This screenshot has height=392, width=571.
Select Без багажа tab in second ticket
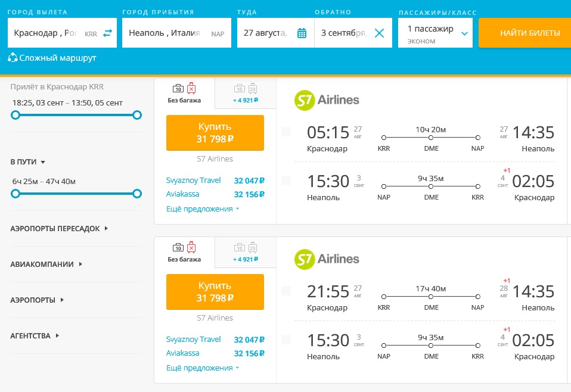click(184, 253)
